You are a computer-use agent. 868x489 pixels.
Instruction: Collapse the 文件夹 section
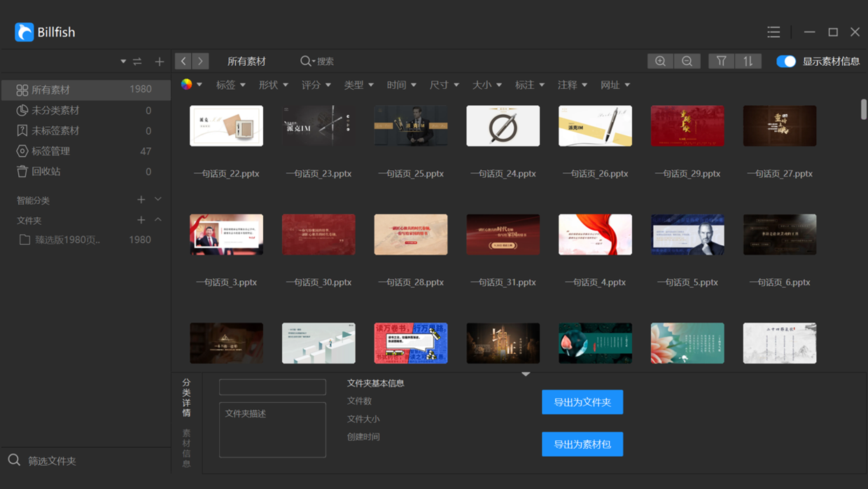(158, 220)
